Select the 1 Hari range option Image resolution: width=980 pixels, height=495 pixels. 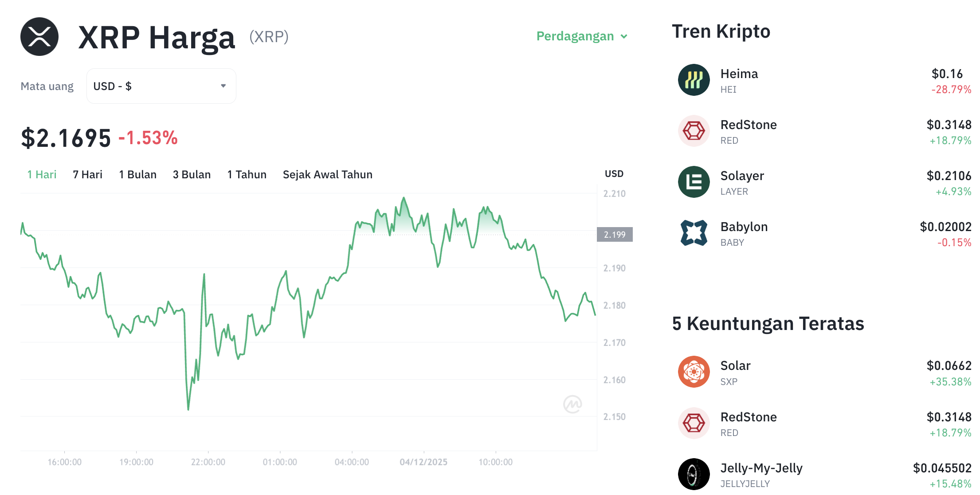click(x=41, y=174)
